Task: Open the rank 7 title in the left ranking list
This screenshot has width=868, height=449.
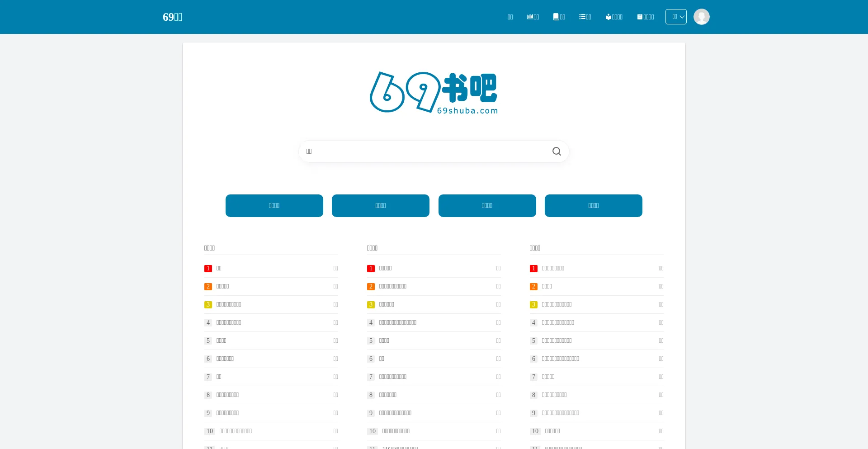Action: click(219, 377)
